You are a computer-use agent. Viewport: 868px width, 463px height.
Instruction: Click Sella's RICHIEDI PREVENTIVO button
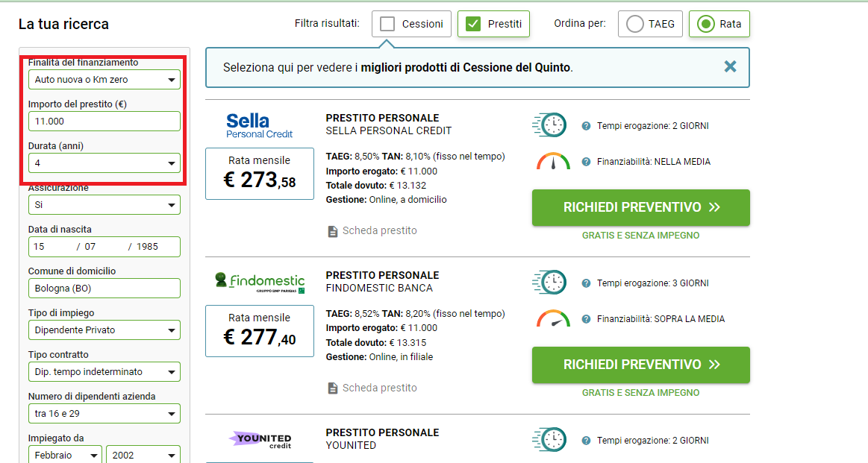(x=640, y=207)
